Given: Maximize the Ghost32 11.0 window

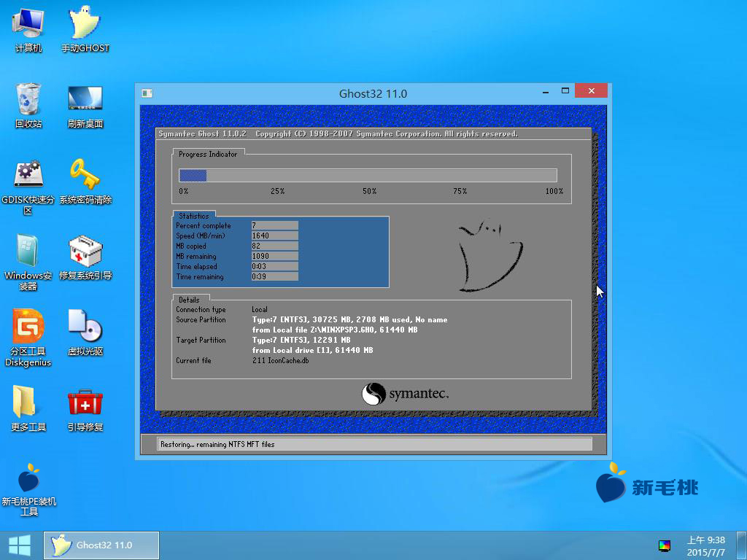Looking at the screenshot, I should coord(565,90).
